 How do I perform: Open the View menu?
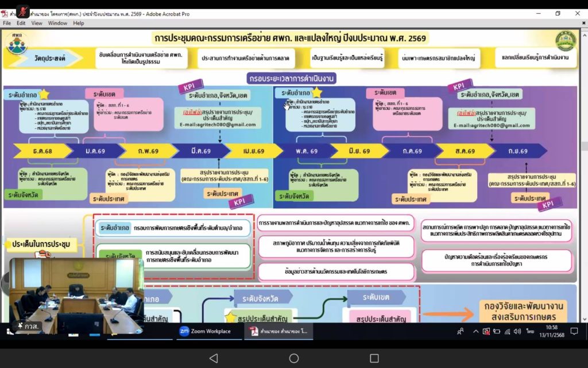pos(37,23)
